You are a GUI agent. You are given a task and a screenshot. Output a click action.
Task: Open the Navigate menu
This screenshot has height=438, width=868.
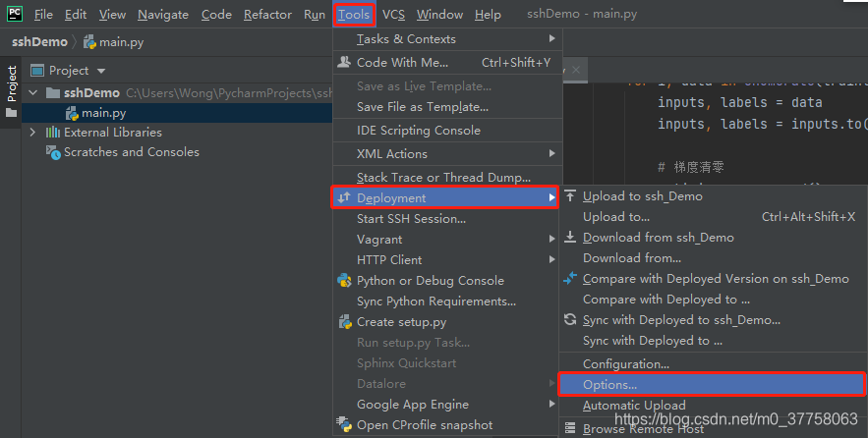point(163,15)
